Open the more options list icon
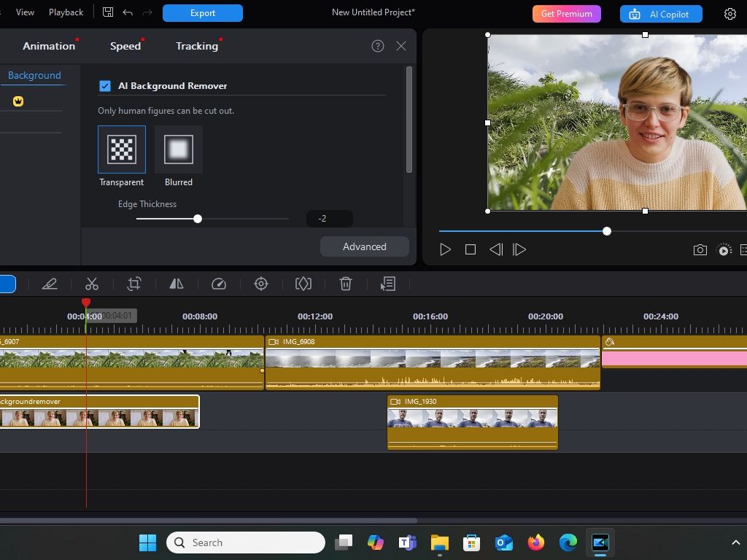The width and height of the screenshot is (747, 560). pos(388,284)
